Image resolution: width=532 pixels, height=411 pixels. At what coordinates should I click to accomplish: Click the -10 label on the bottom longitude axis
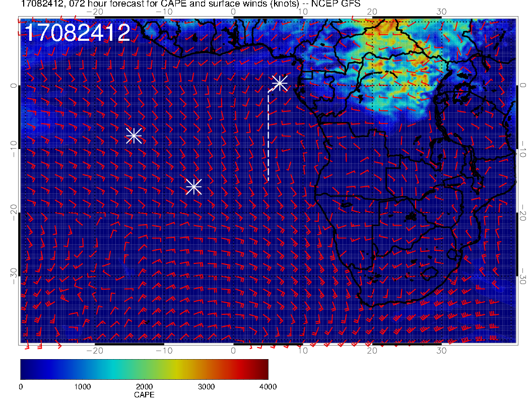164,351
